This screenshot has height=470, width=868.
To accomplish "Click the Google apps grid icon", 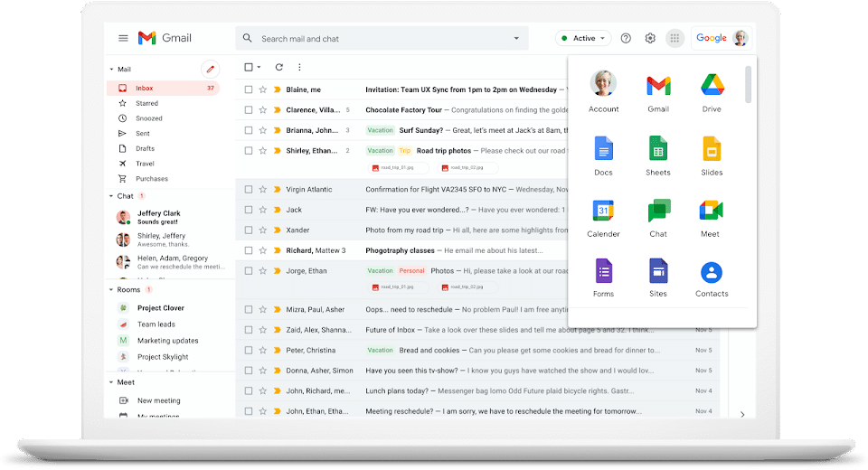I will click(x=674, y=38).
